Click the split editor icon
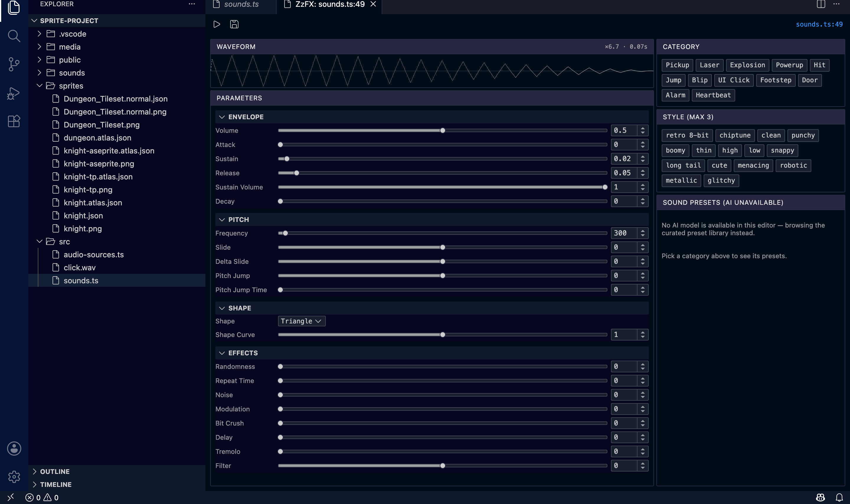This screenshot has height=504, width=850. (x=821, y=4)
